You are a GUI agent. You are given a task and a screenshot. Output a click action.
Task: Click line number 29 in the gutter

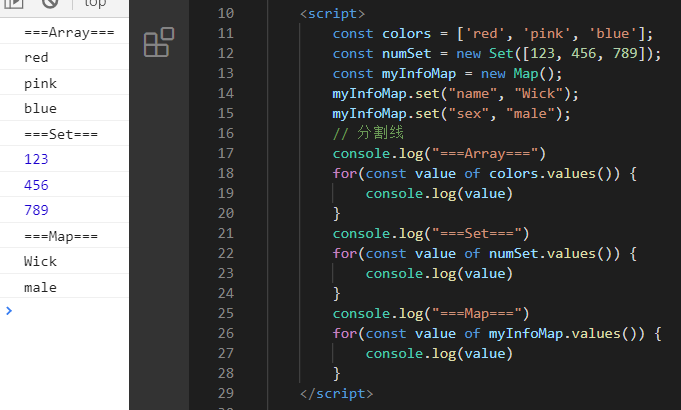pos(226,393)
